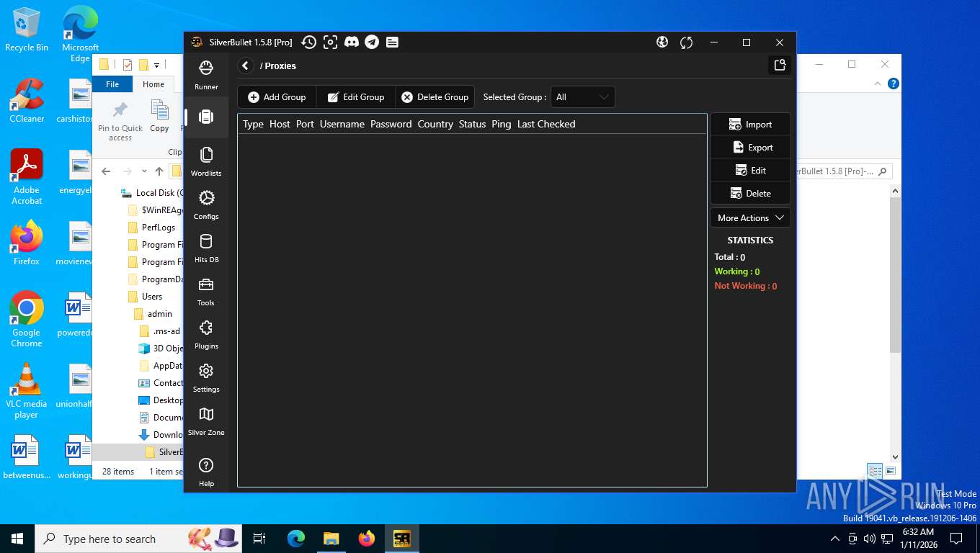The width and height of the screenshot is (980, 553).
Task: Click the Windows Start button
Action: [x=17, y=539]
